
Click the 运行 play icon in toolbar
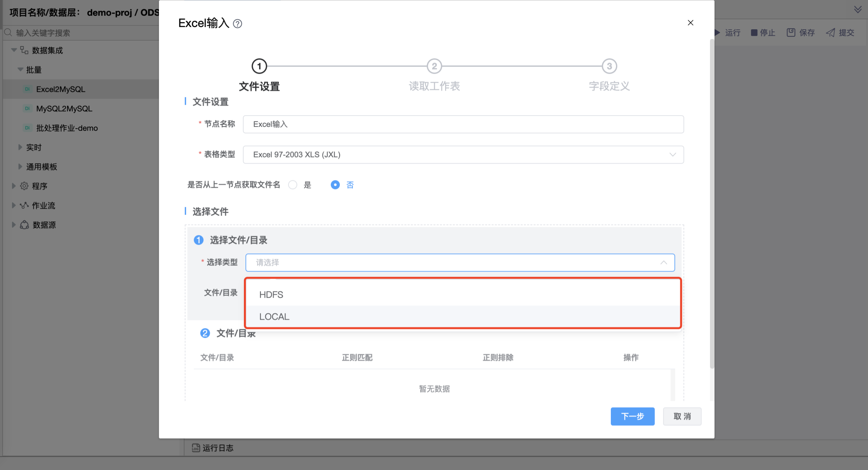[717, 33]
